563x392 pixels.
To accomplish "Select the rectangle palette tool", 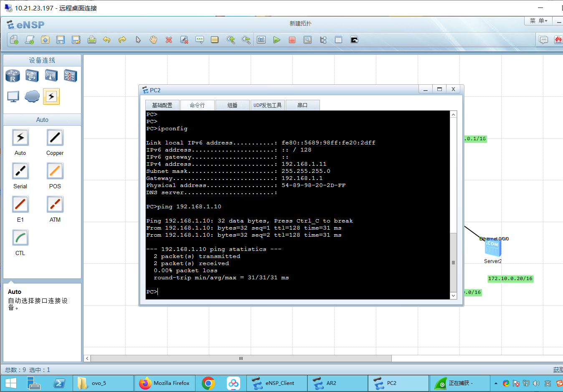I will [215, 40].
